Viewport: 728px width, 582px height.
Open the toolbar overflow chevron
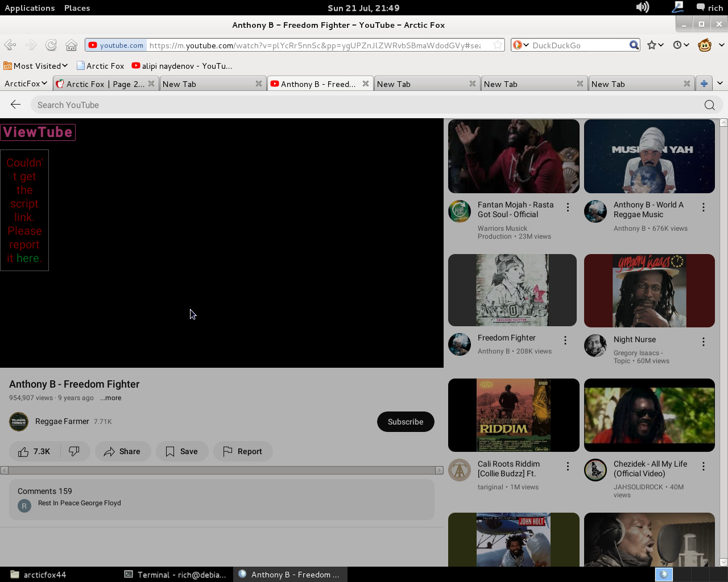point(721,45)
